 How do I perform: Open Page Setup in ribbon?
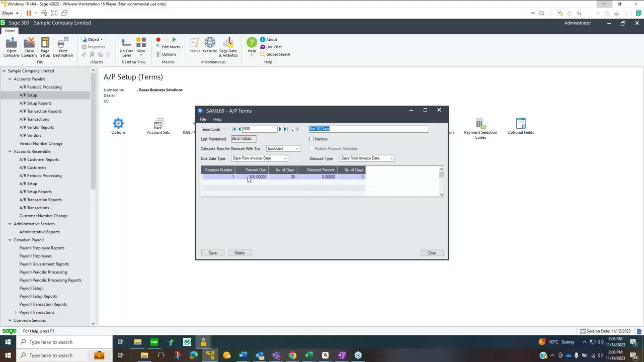pyautogui.click(x=45, y=47)
